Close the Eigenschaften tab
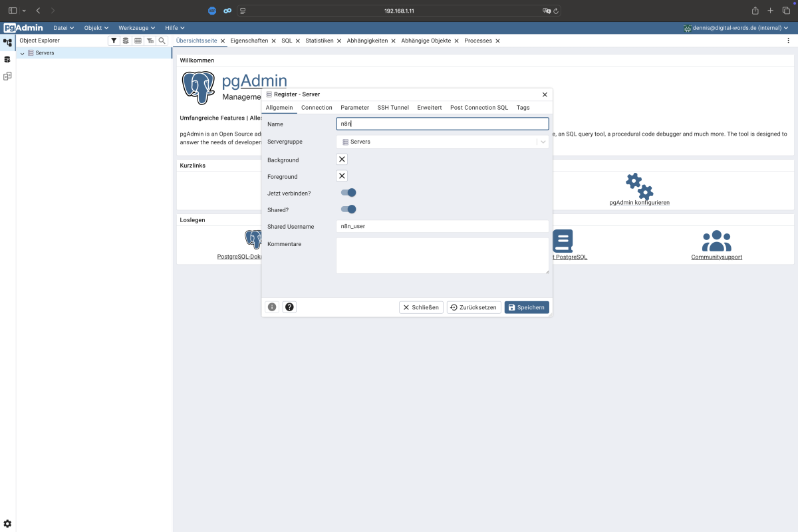This screenshot has height=532, width=798. (x=273, y=41)
